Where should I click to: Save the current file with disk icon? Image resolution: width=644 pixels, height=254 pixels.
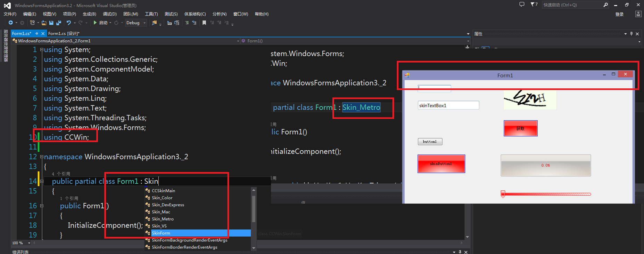pyautogui.click(x=51, y=23)
